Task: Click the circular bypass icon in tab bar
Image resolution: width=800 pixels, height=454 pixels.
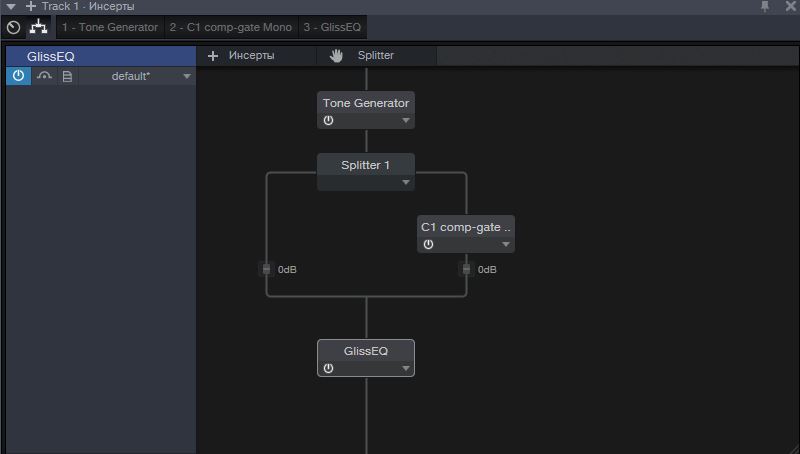Action: (x=13, y=28)
